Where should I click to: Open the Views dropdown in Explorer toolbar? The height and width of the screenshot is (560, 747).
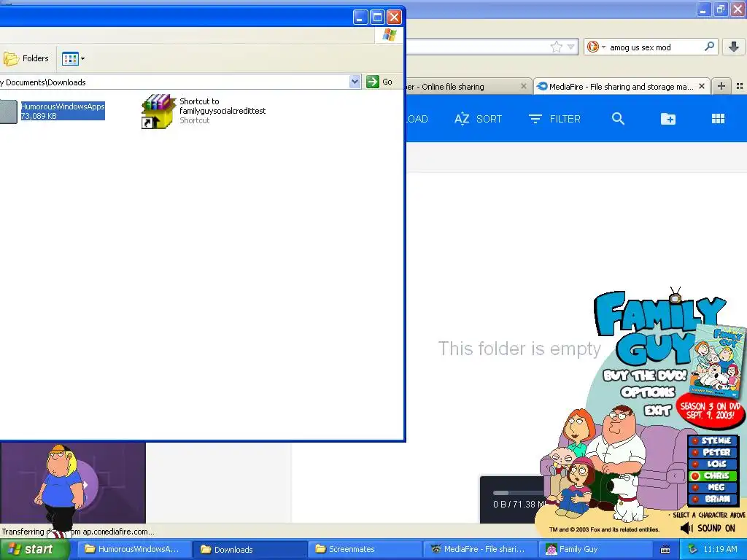coord(74,58)
